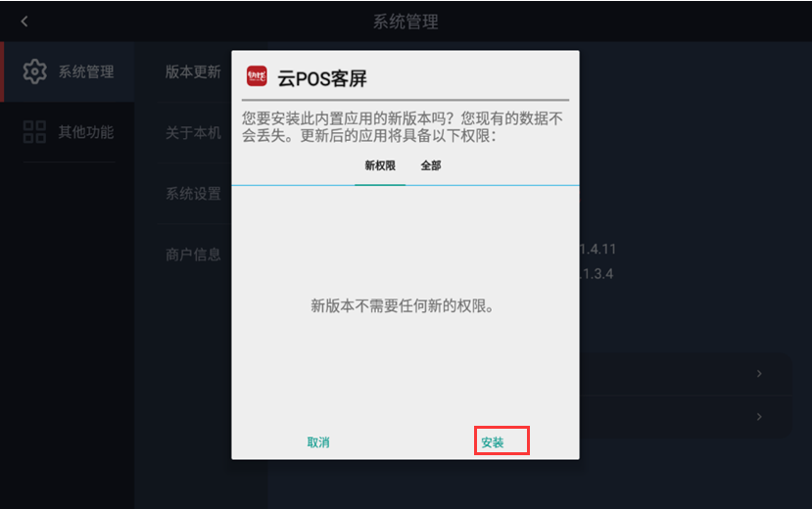Switch to the 全部 permissions tab
Viewport: 812px width, 509px height.
click(431, 165)
